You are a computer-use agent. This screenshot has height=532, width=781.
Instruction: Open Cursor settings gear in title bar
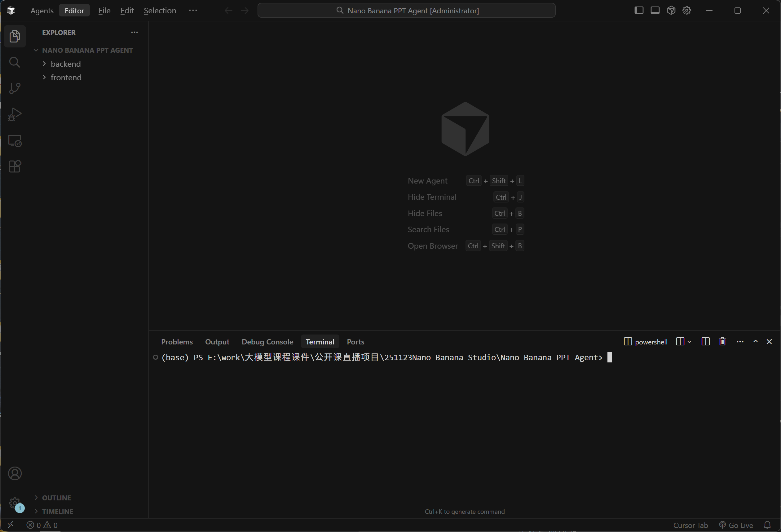click(x=686, y=11)
